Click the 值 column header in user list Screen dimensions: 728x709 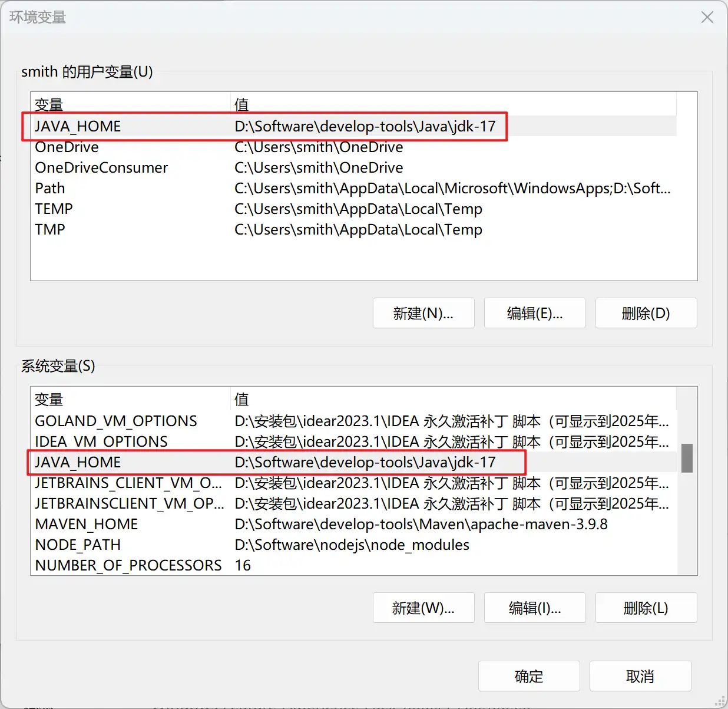[453, 104]
